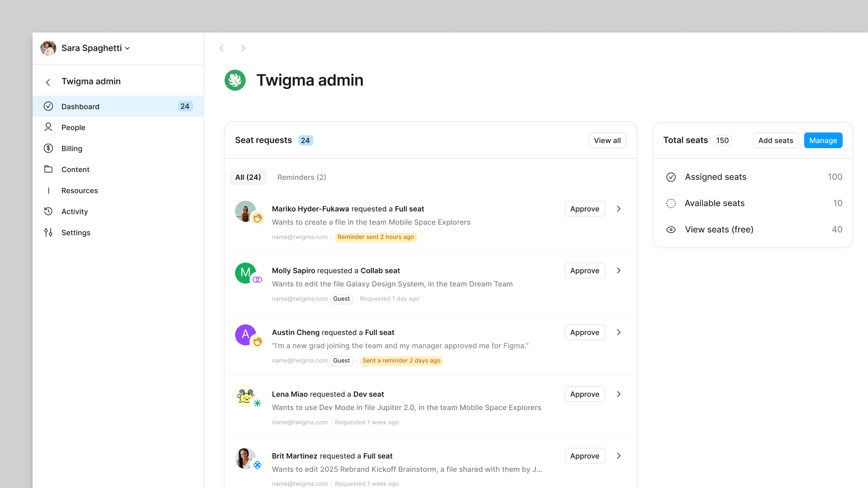Click the View seats eye icon
This screenshot has width=868, height=488.
click(671, 229)
